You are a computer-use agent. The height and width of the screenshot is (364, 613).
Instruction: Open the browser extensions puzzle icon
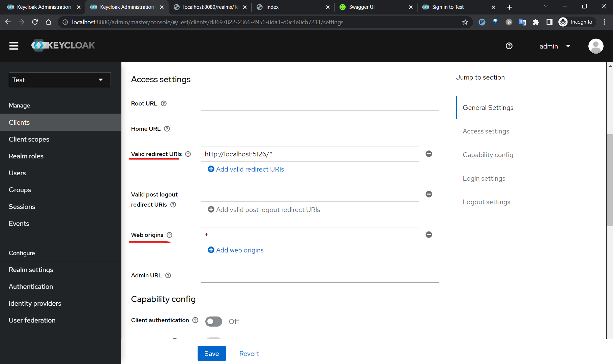click(536, 22)
